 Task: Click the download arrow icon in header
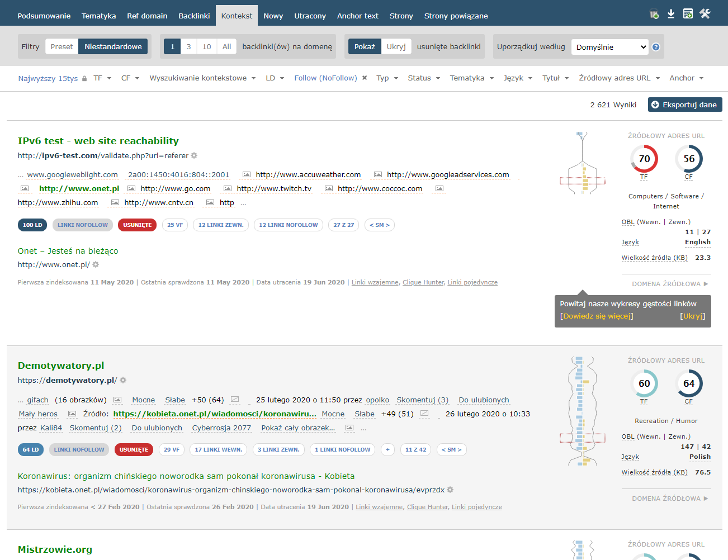[x=671, y=14]
